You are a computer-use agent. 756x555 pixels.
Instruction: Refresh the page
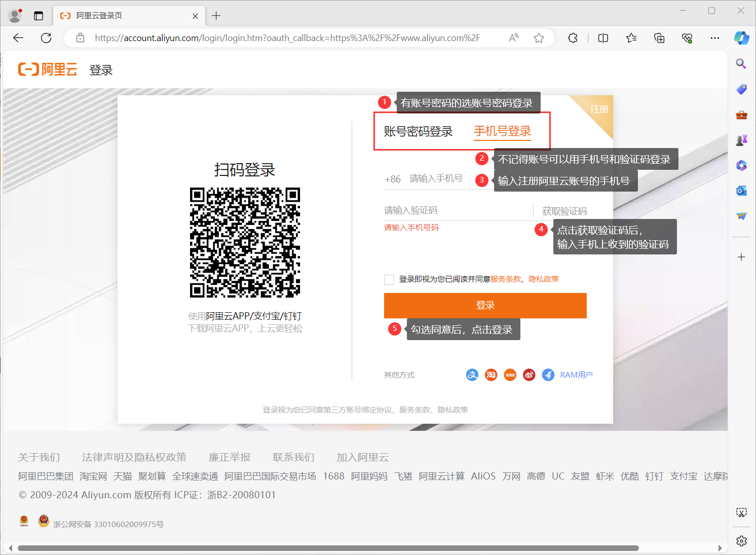(46, 38)
